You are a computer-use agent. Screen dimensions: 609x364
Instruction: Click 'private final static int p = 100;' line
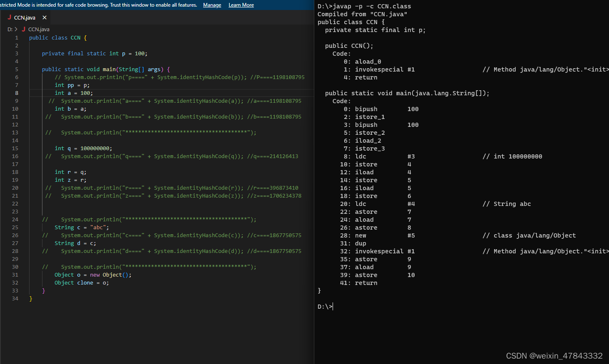pos(94,54)
